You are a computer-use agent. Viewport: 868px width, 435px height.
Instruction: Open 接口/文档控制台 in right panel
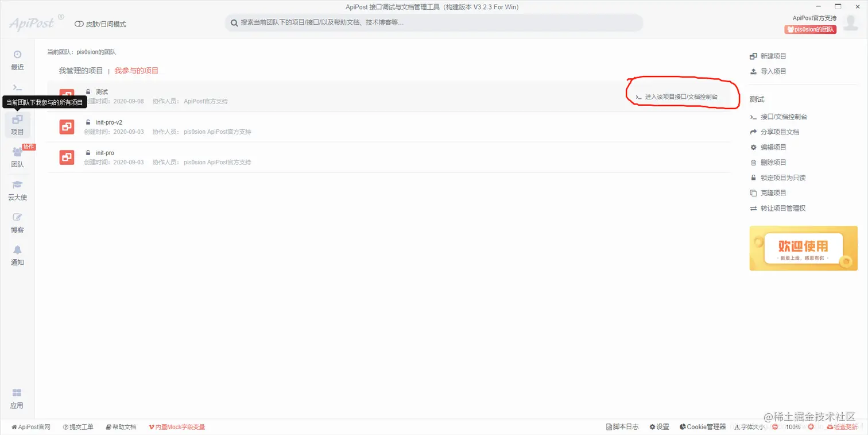[778, 117]
